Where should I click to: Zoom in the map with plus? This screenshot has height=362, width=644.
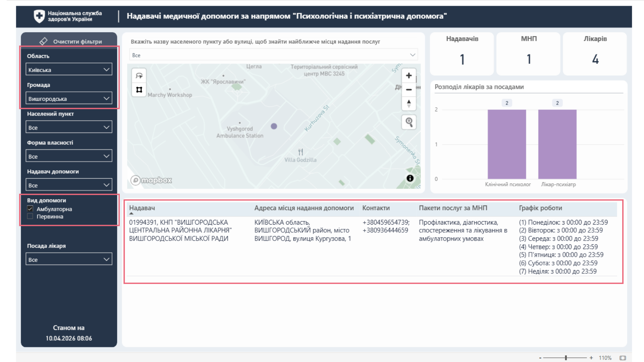click(x=409, y=75)
